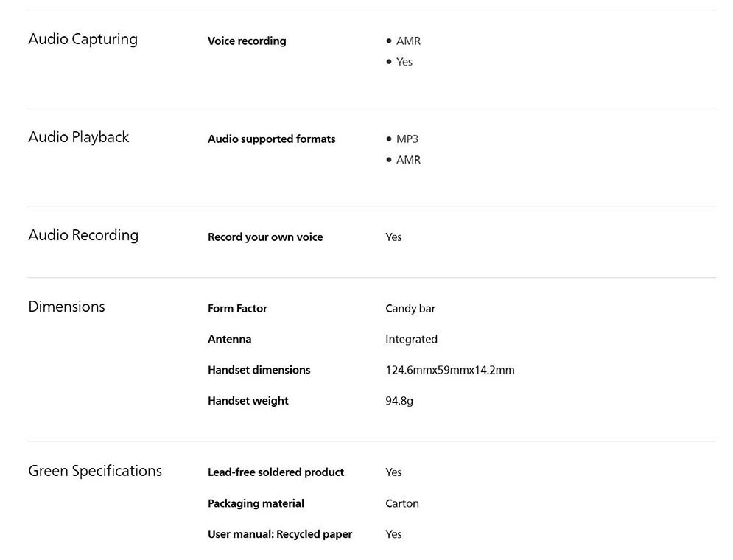Click the Audio Capturing section heading
Screen dimensions: 733x560
tap(83, 39)
